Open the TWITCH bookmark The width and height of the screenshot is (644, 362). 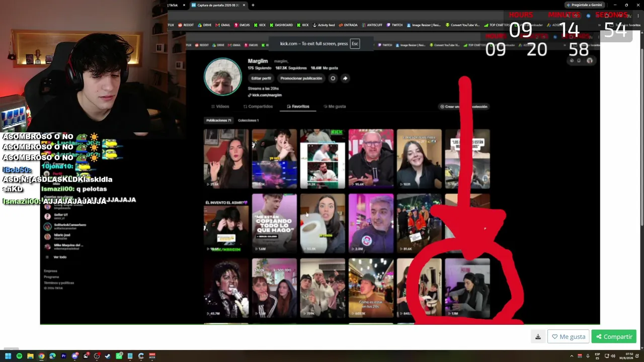click(x=394, y=25)
